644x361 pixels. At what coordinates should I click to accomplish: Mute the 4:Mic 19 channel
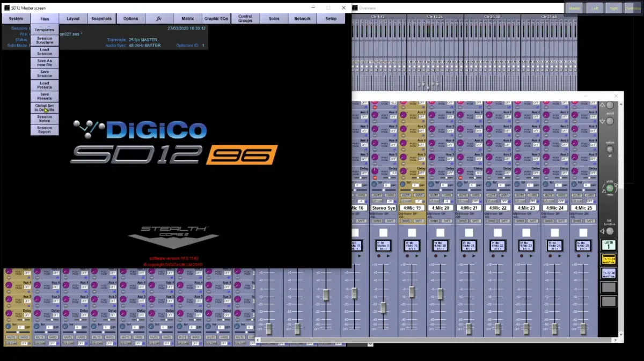[406, 195]
